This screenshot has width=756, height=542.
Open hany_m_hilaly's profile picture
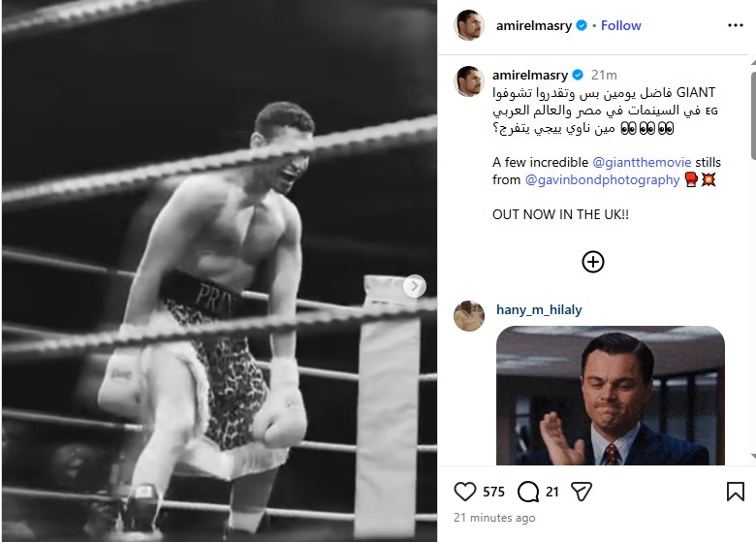(x=469, y=316)
